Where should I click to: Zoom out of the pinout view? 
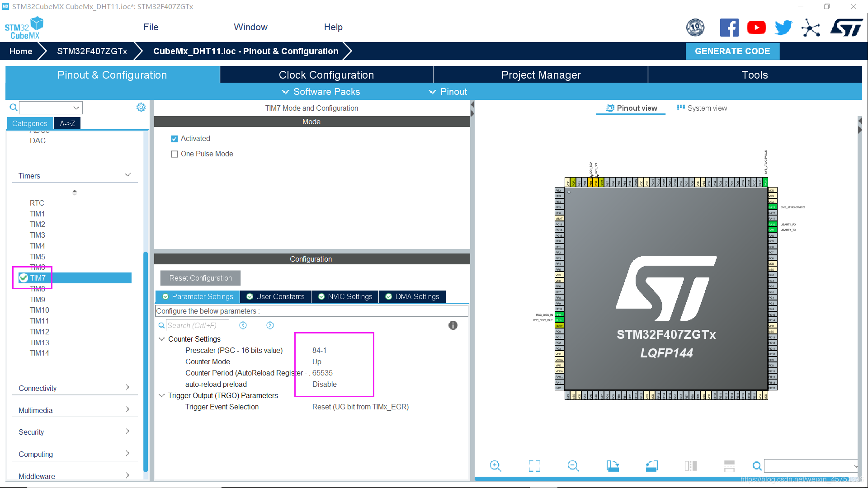pyautogui.click(x=573, y=466)
